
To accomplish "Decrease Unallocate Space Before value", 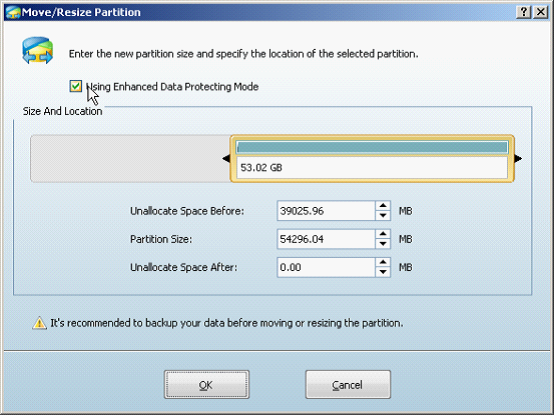I will (x=383, y=215).
